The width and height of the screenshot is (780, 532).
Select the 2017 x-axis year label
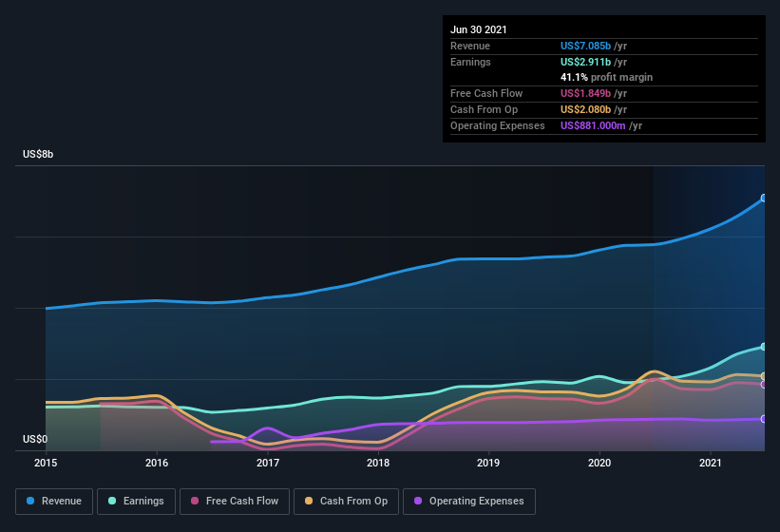tap(268, 463)
